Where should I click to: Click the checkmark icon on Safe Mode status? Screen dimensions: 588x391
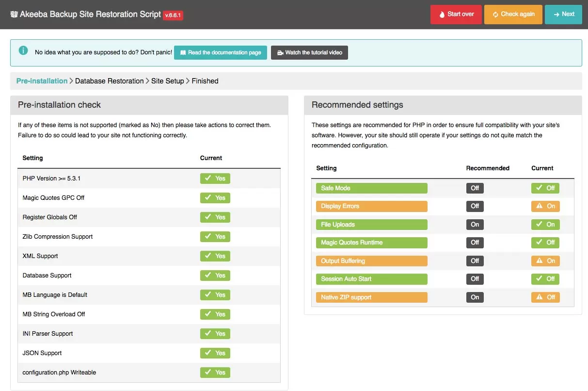539,188
